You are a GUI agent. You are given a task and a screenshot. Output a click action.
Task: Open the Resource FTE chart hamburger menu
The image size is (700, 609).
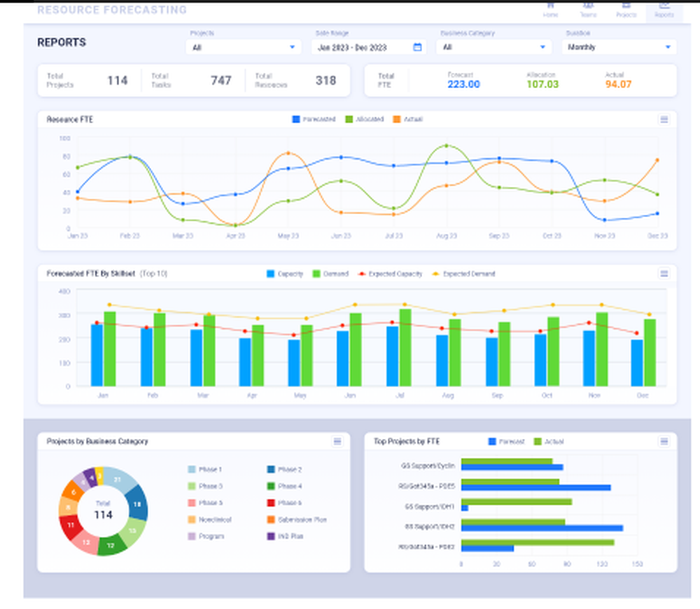(x=664, y=120)
